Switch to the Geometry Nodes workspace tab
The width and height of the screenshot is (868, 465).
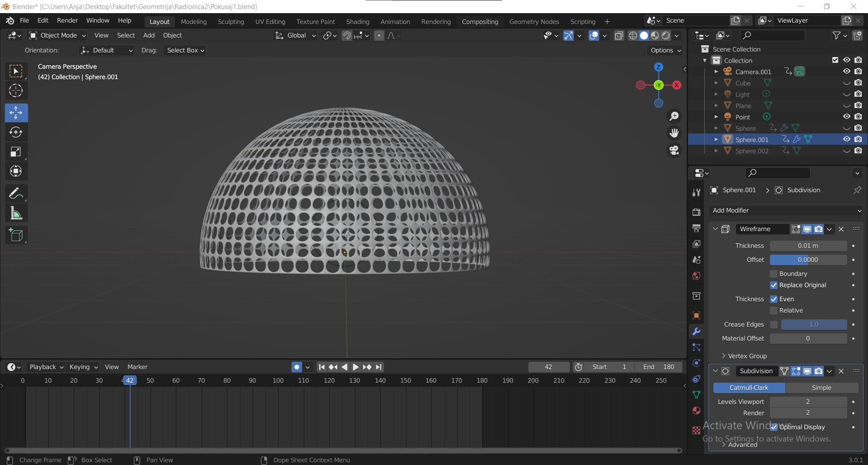point(534,22)
